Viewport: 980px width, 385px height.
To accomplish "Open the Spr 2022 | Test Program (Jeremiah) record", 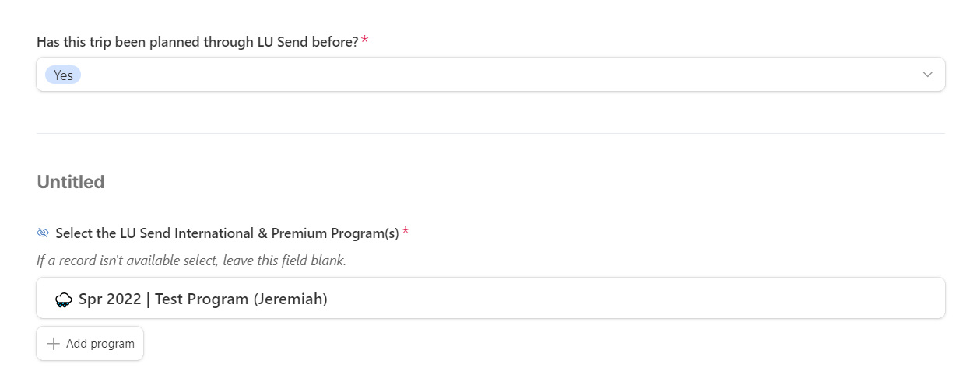I will pos(490,299).
